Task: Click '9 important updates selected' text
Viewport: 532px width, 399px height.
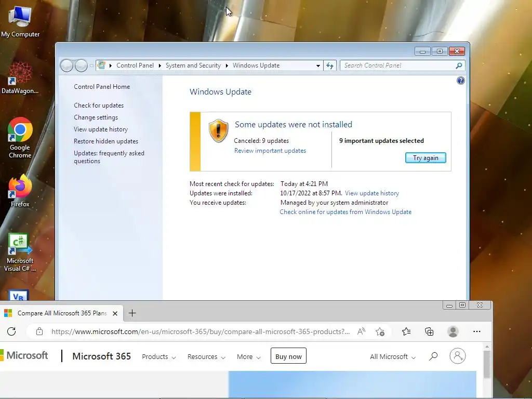Action: pos(381,141)
